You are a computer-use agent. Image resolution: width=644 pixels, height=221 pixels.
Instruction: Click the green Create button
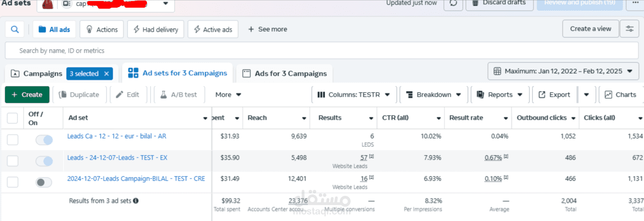[27, 95]
